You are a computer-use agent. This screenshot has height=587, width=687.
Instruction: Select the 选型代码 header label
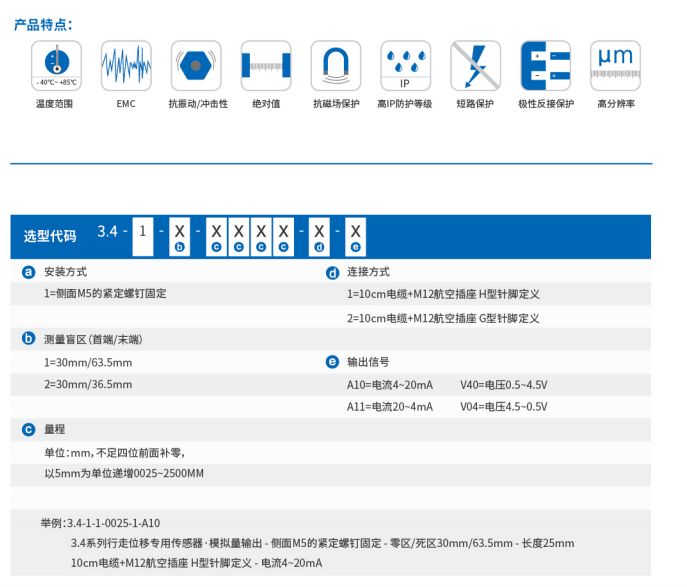click(x=50, y=237)
